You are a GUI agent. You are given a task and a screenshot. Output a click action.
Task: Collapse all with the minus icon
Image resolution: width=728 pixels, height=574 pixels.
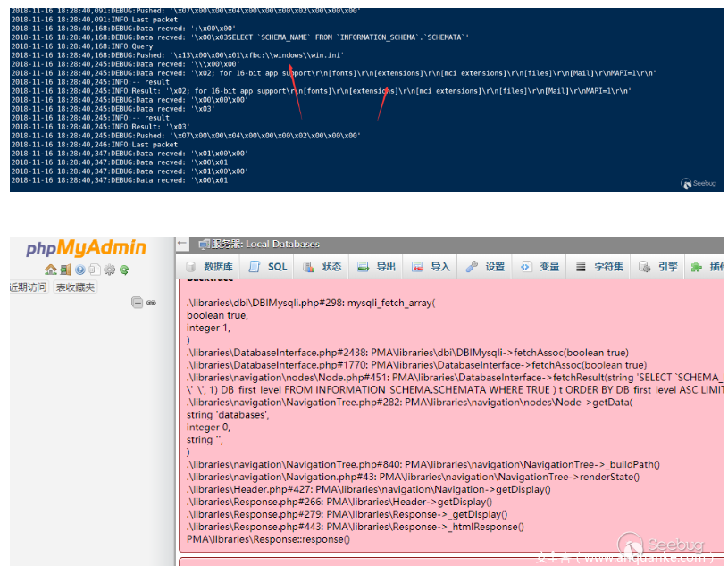point(137,304)
